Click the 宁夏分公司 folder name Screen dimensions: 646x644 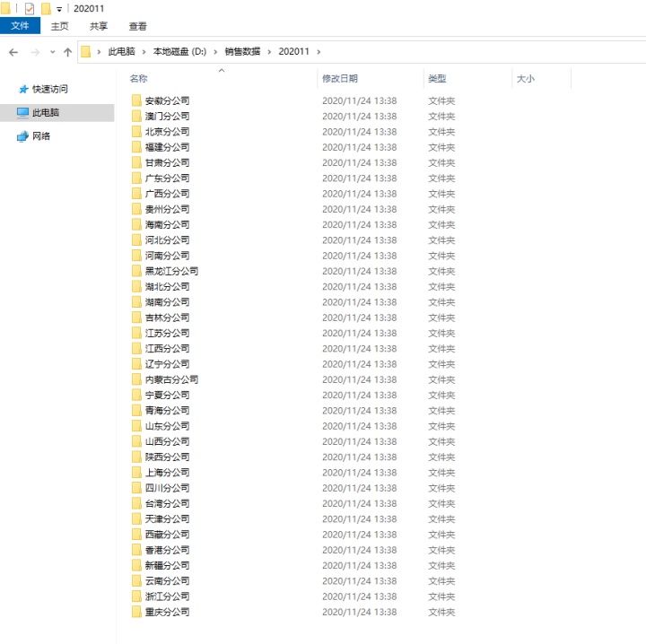167,395
